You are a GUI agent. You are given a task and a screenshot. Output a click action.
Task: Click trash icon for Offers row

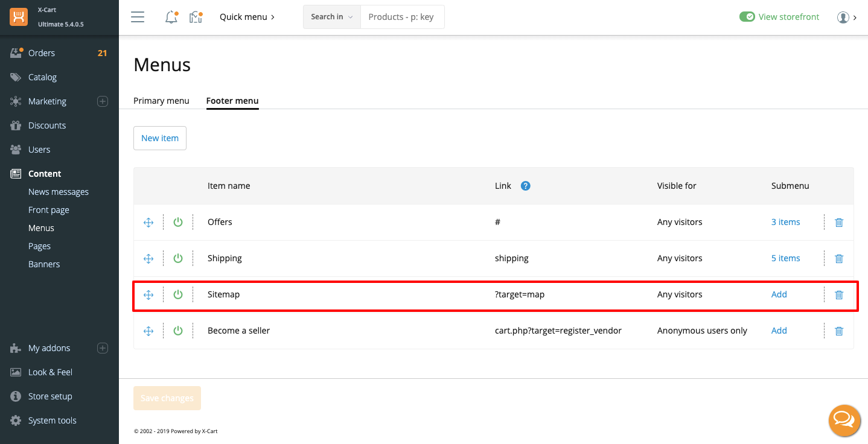[838, 223]
